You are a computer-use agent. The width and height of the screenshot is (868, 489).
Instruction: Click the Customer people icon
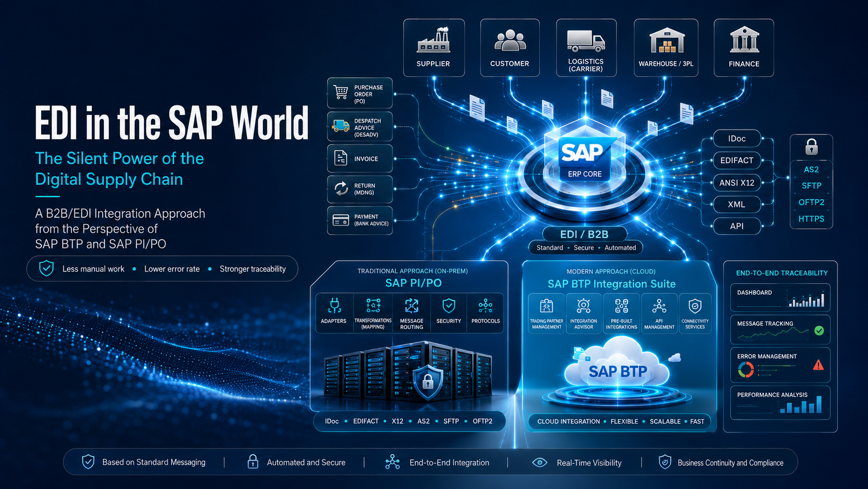[x=510, y=41]
